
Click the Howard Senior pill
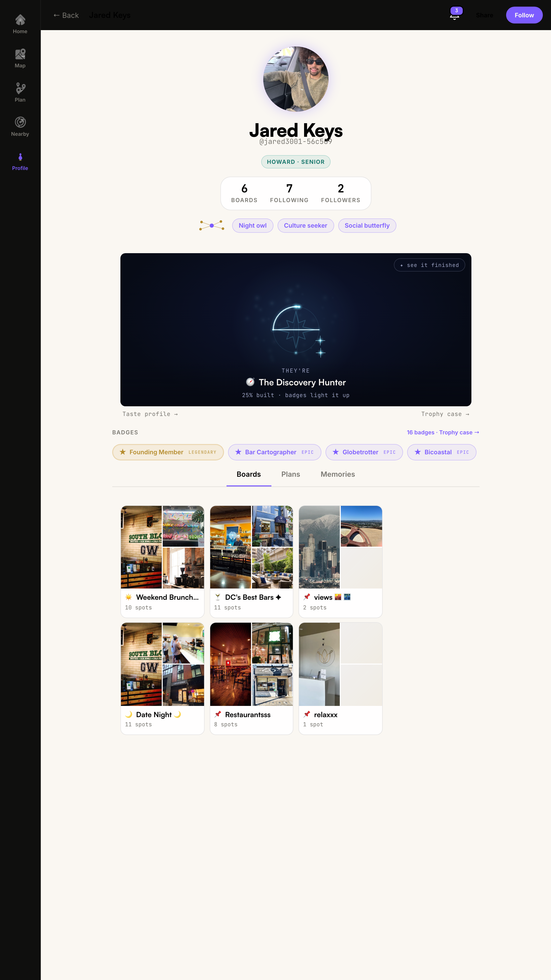pyautogui.click(x=295, y=162)
